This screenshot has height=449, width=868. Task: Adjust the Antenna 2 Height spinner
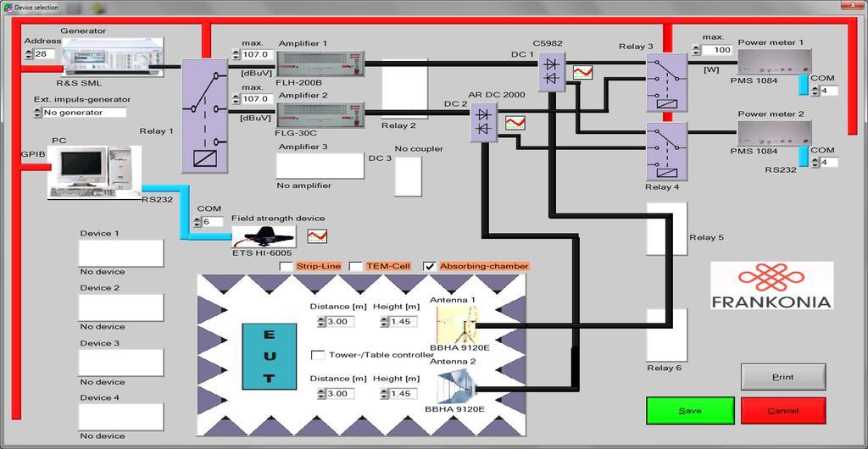(384, 394)
